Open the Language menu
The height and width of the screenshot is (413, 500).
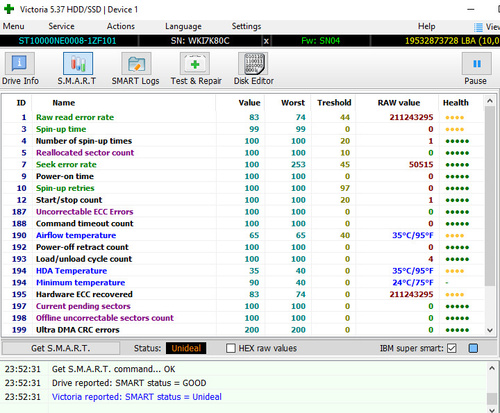pyautogui.click(x=183, y=26)
